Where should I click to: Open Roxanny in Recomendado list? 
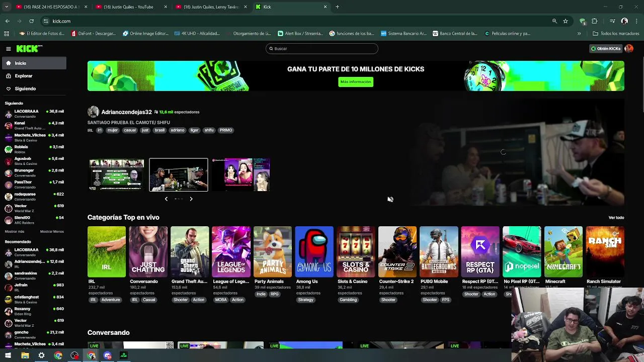(x=33, y=311)
